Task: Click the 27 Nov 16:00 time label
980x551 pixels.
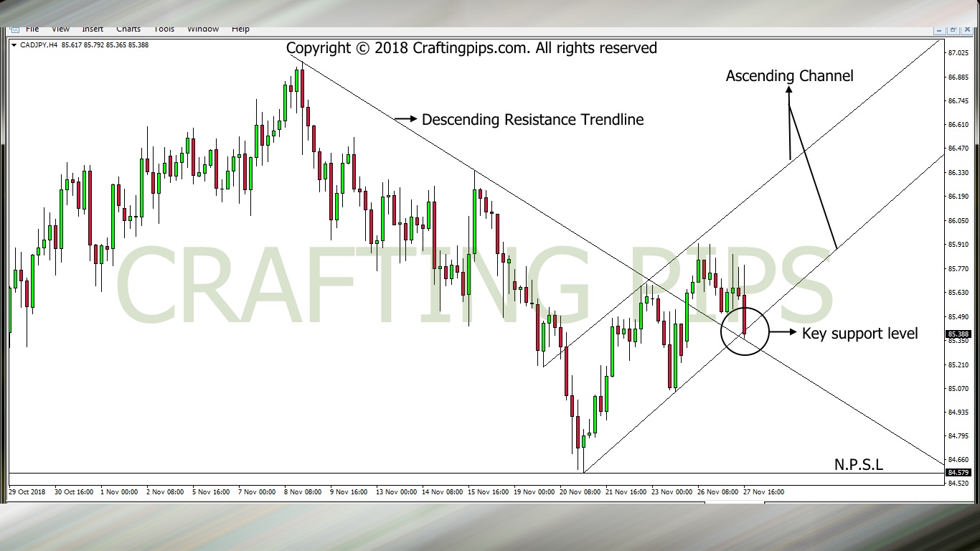Action: click(764, 492)
